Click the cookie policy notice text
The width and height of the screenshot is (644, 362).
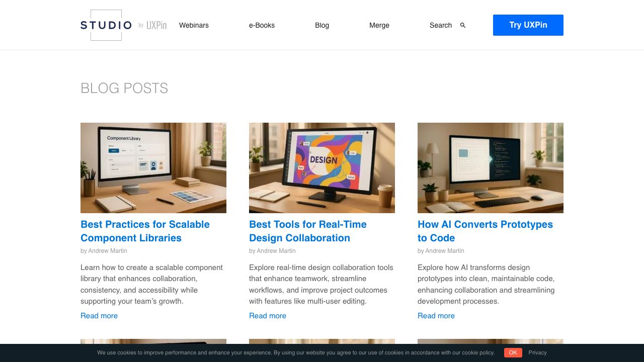296,352
